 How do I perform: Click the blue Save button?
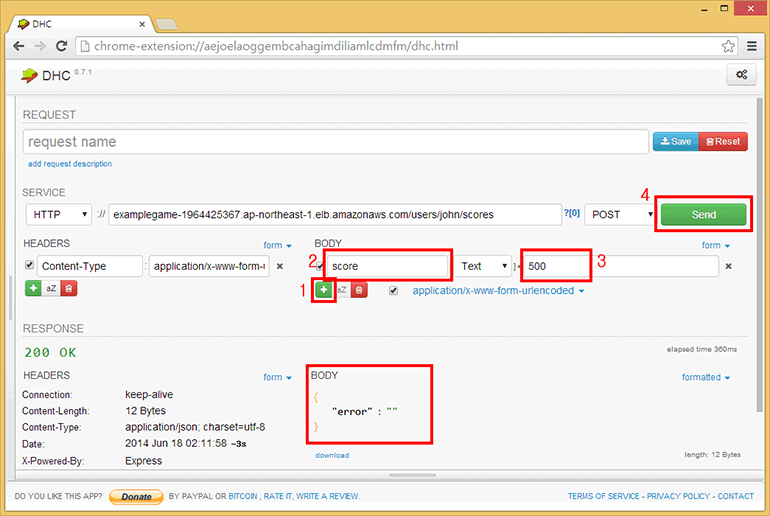(x=675, y=142)
